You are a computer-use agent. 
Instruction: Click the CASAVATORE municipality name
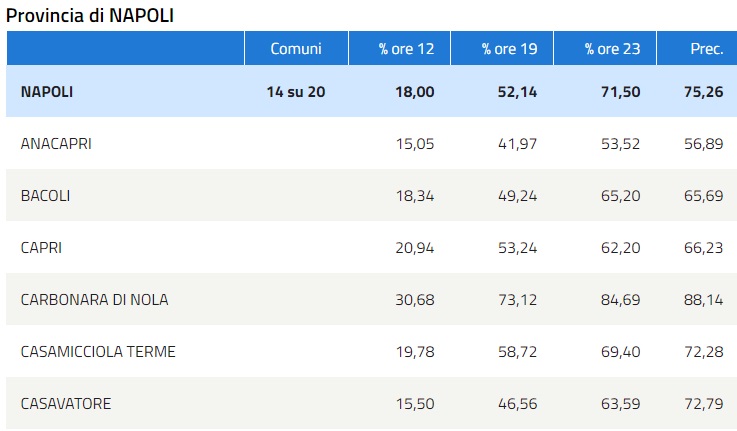(66, 404)
